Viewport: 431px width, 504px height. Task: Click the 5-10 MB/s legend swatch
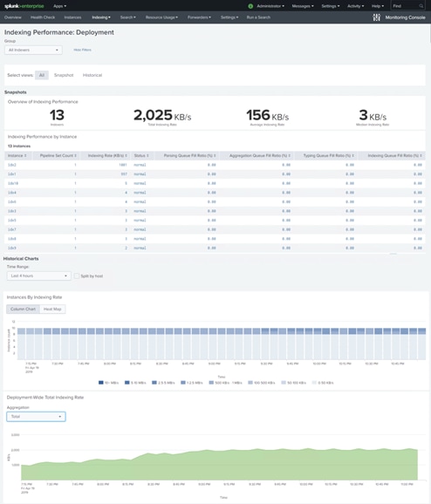[127, 383]
